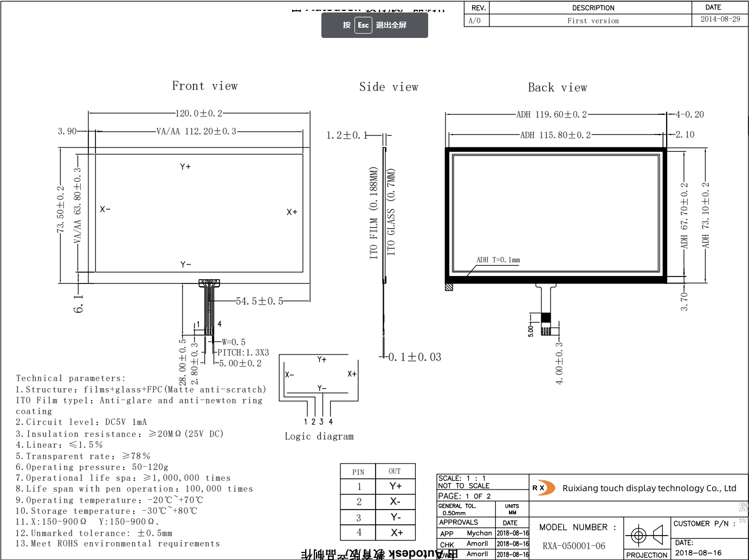The image size is (749, 560).
Task: Select the "Side view" heading
Action: click(x=389, y=87)
